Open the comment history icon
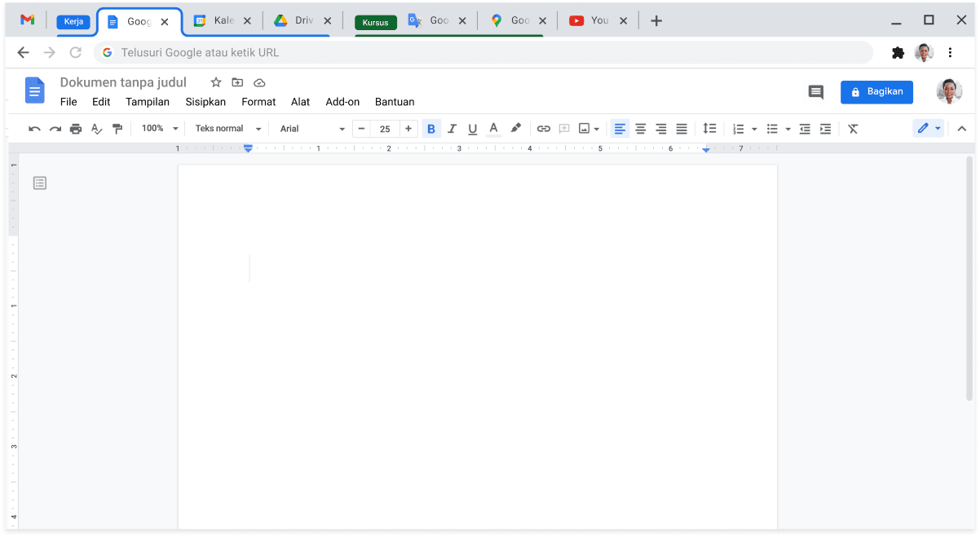Image resolution: width=980 pixels, height=537 pixels. pyautogui.click(x=815, y=92)
